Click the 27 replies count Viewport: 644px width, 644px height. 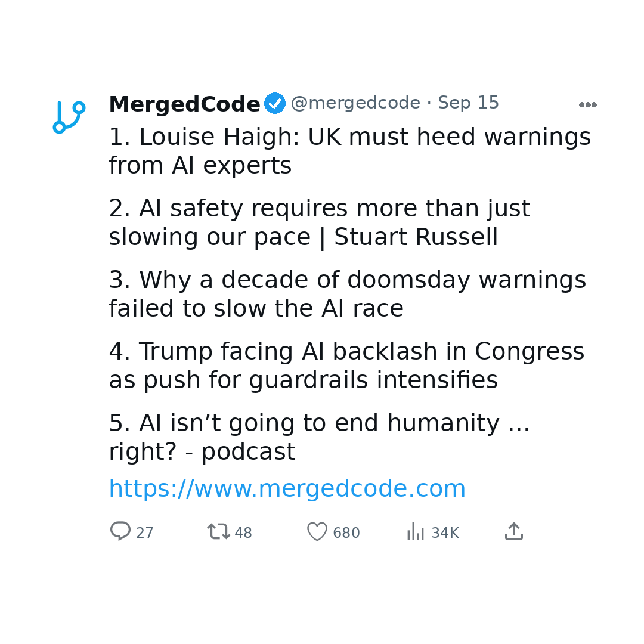(144, 532)
